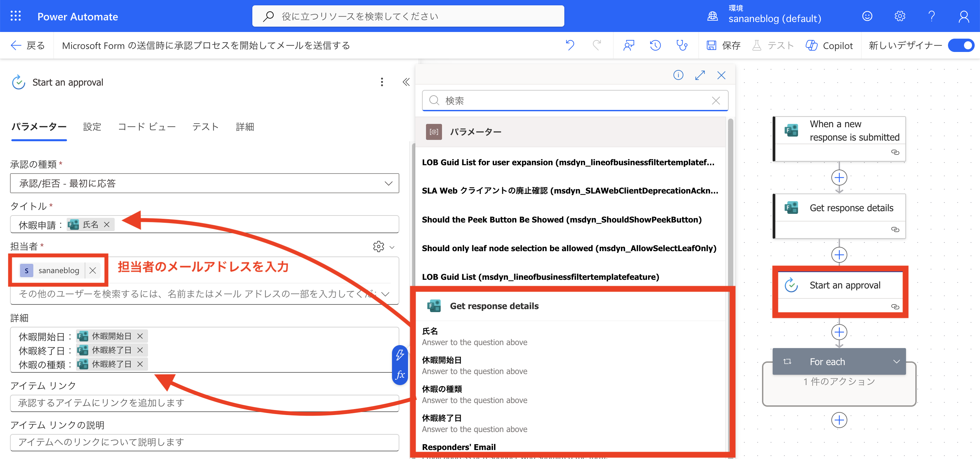Collapse the Start an approval panel
Screen dimensions: 980x459
[406, 82]
